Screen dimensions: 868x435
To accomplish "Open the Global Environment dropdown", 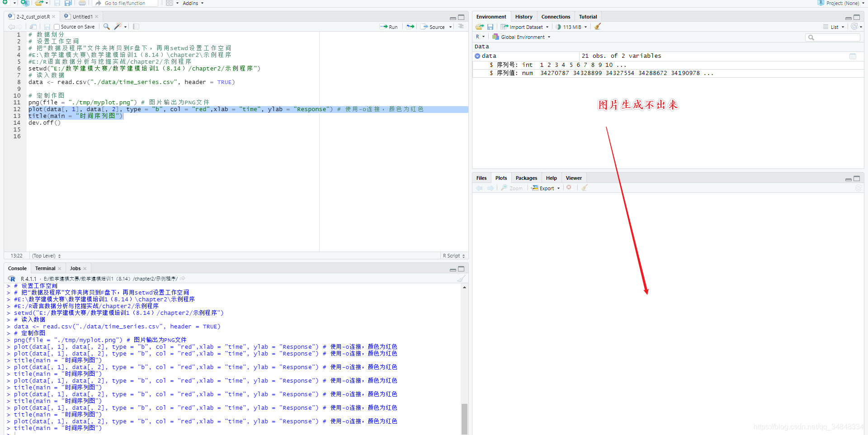I will point(521,37).
